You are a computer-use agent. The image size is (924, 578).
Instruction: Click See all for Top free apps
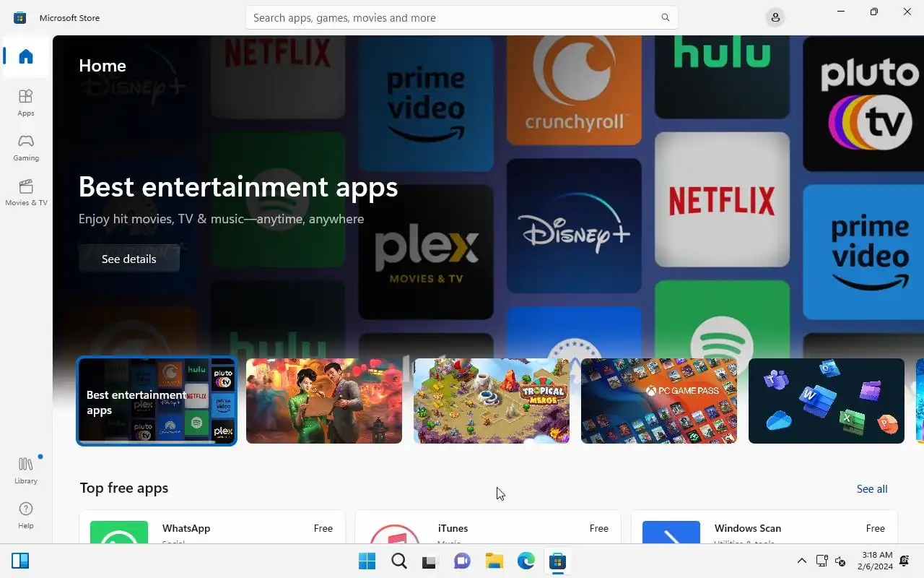click(x=872, y=489)
